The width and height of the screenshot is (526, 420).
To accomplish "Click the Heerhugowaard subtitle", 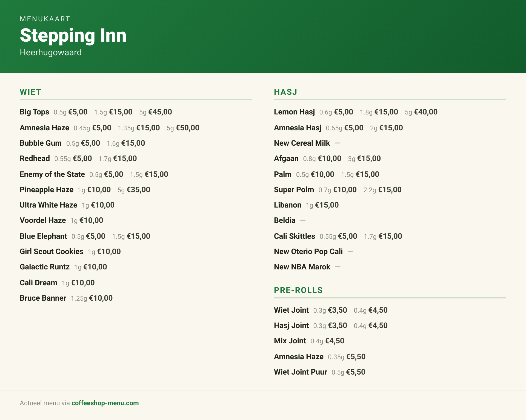I will tap(51, 52).
